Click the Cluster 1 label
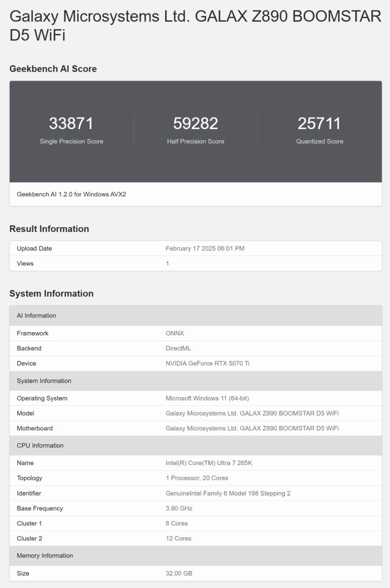Screen dimensions: 390x588 29,523
